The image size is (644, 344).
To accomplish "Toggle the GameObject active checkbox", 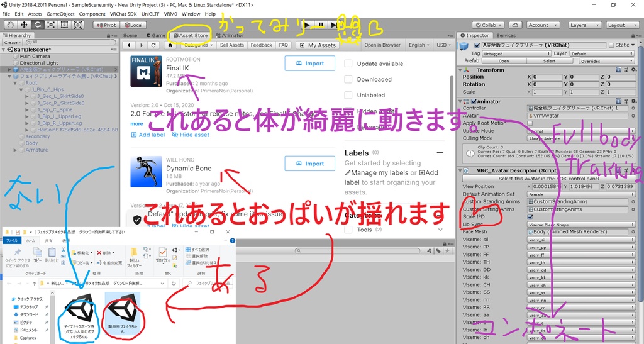I will [477, 45].
